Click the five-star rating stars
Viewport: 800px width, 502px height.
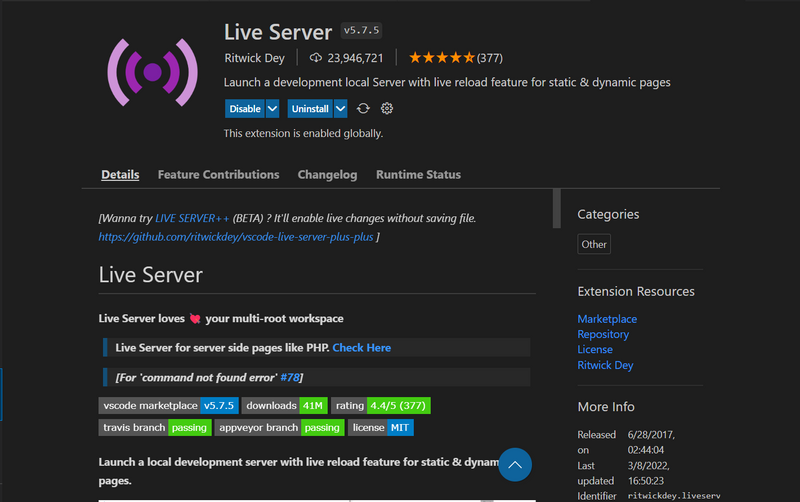pyautogui.click(x=441, y=58)
